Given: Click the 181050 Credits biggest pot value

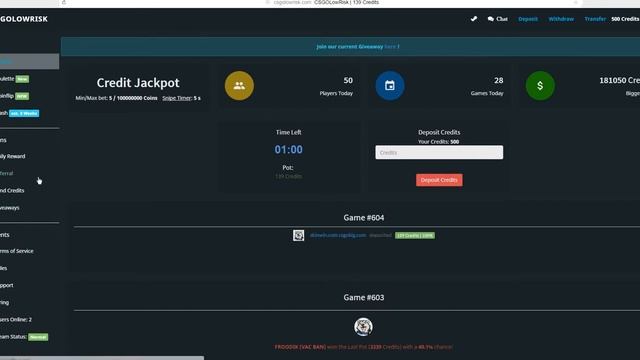Looking at the screenshot, I should pos(619,80).
